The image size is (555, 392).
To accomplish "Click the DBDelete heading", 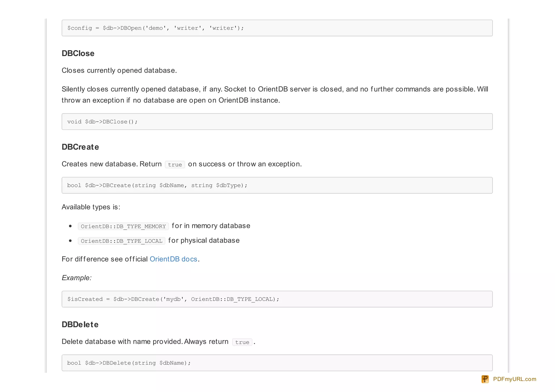I will tap(80, 324).
